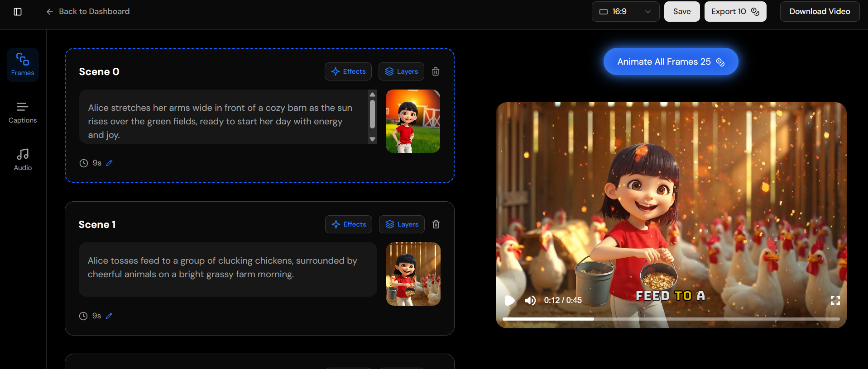Edit Scene 0 duration pencil icon
Image resolution: width=868 pixels, height=369 pixels.
tap(110, 163)
